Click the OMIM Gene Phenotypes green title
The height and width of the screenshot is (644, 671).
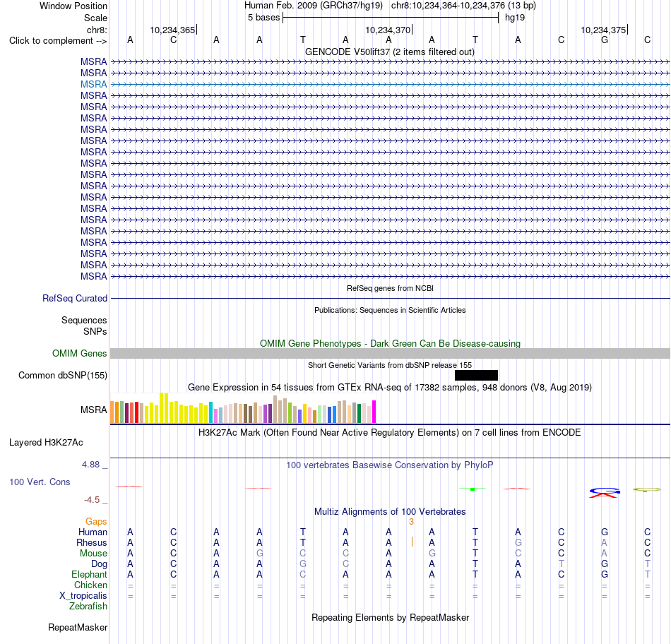pyautogui.click(x=390, y=344)
